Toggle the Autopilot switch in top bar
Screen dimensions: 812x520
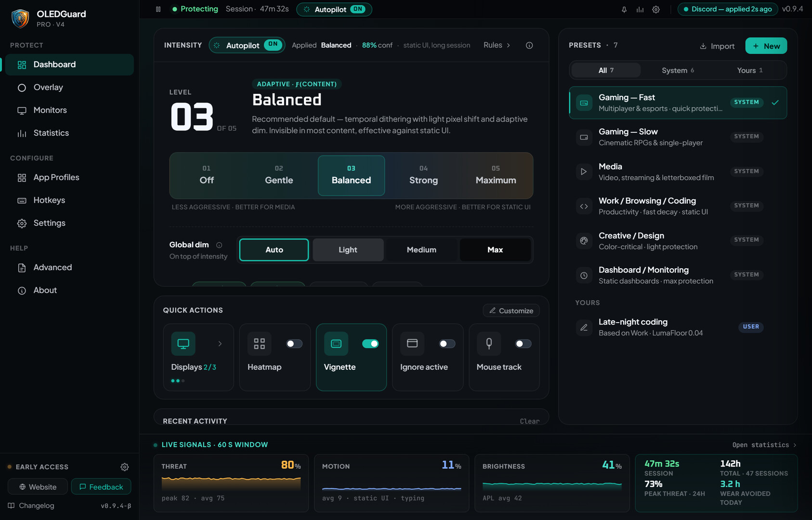tap(358, 9)
